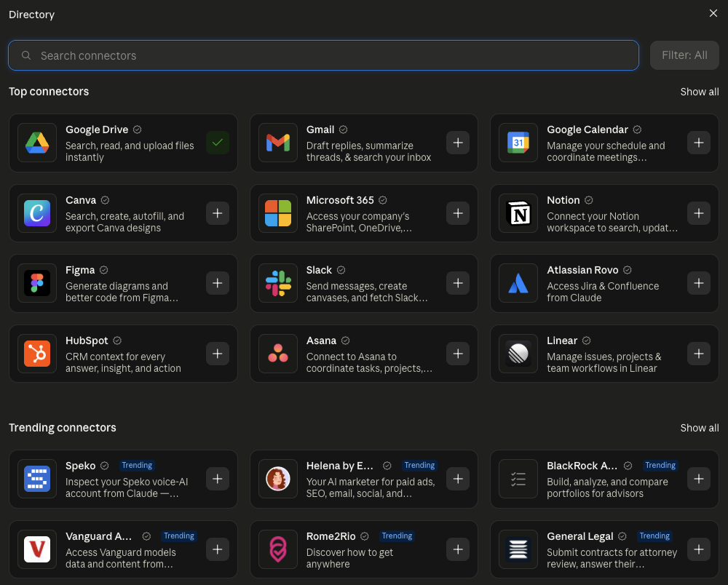728x585 pixels.
Task: Add the Slack connector
Action: pos(458,283)
